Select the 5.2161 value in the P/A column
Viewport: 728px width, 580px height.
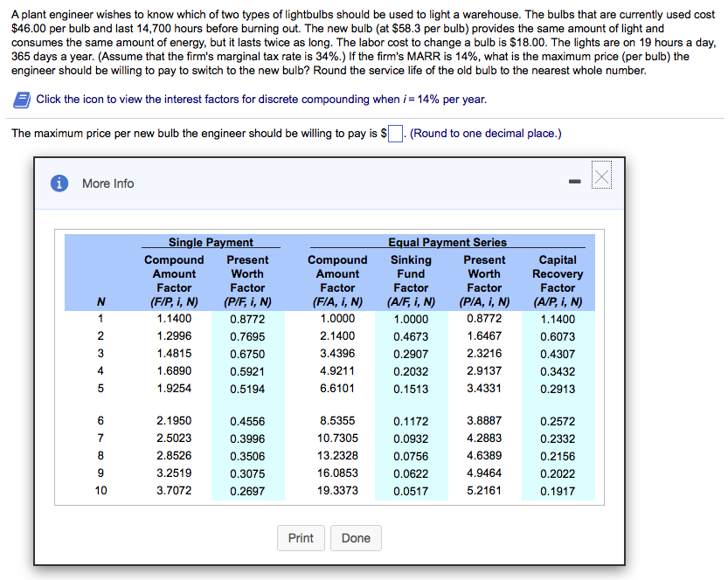[484, 491]
